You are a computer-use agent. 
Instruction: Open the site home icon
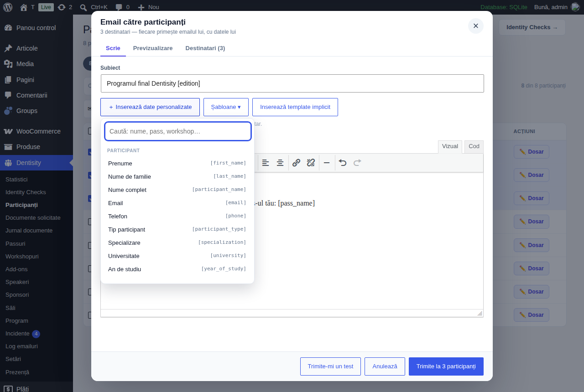point(24,7)
